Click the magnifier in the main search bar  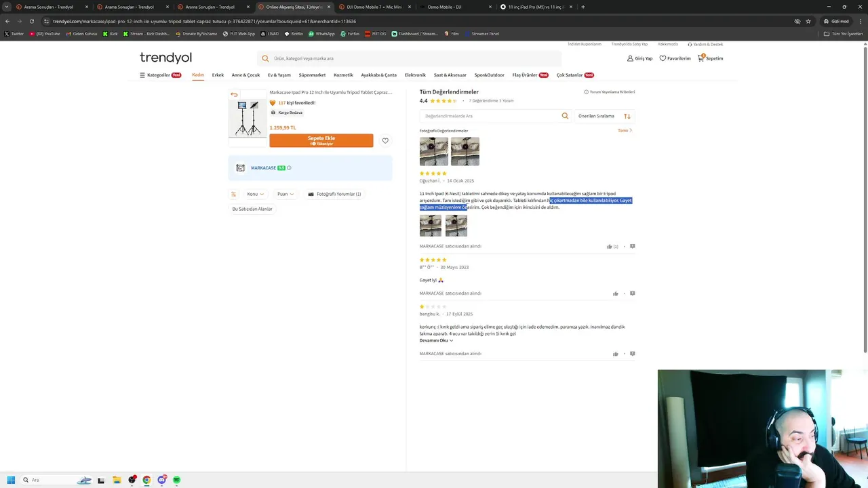(265, 58)
